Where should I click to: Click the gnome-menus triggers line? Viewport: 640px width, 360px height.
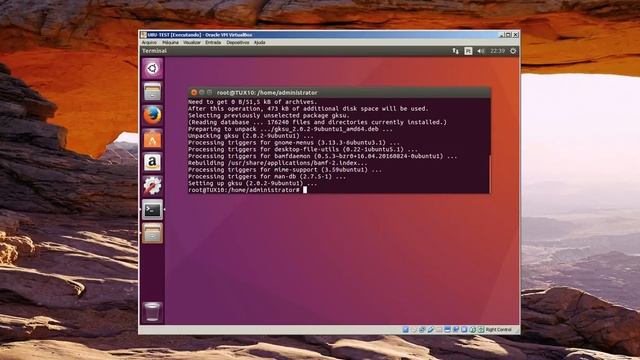point(294,143)
